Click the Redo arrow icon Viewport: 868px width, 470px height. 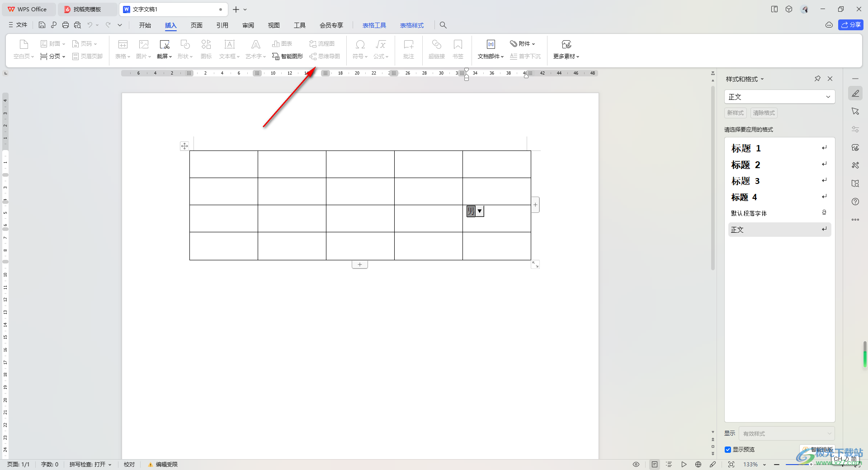[108, 25]
